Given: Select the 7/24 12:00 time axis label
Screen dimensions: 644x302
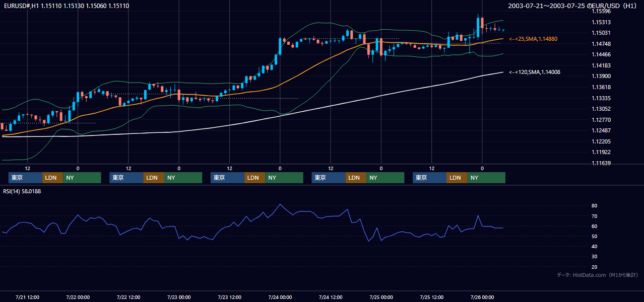Looking at the screenshot, I should point(331,297).
